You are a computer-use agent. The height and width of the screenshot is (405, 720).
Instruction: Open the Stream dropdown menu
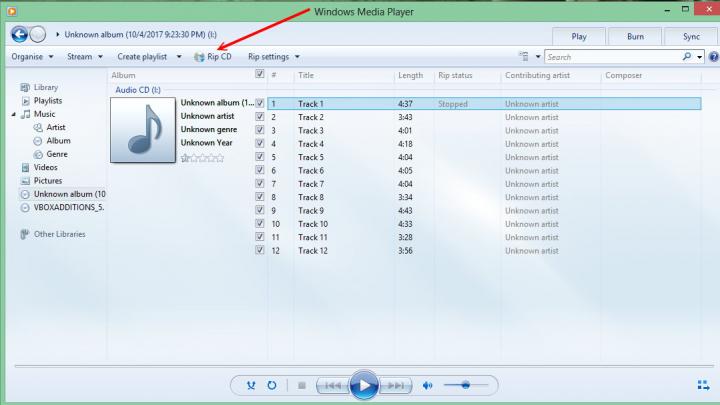click(x=84, y=56)
